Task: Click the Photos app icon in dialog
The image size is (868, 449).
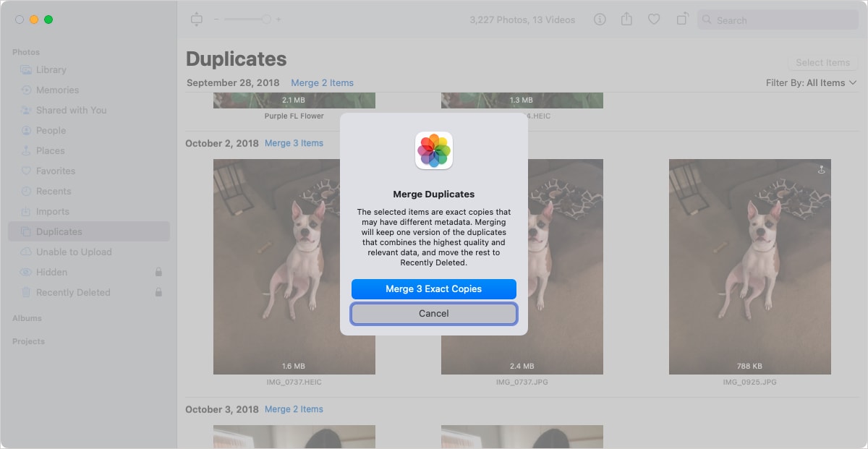Action: tap(434, 150)
